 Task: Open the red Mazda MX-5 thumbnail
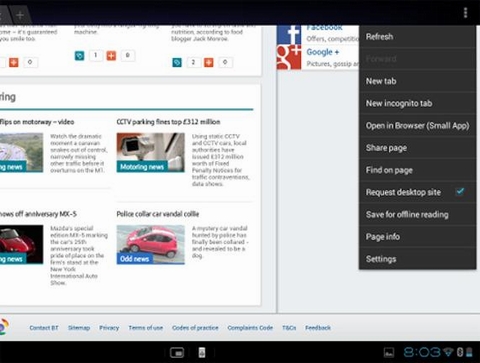click(x=21, y=245)
